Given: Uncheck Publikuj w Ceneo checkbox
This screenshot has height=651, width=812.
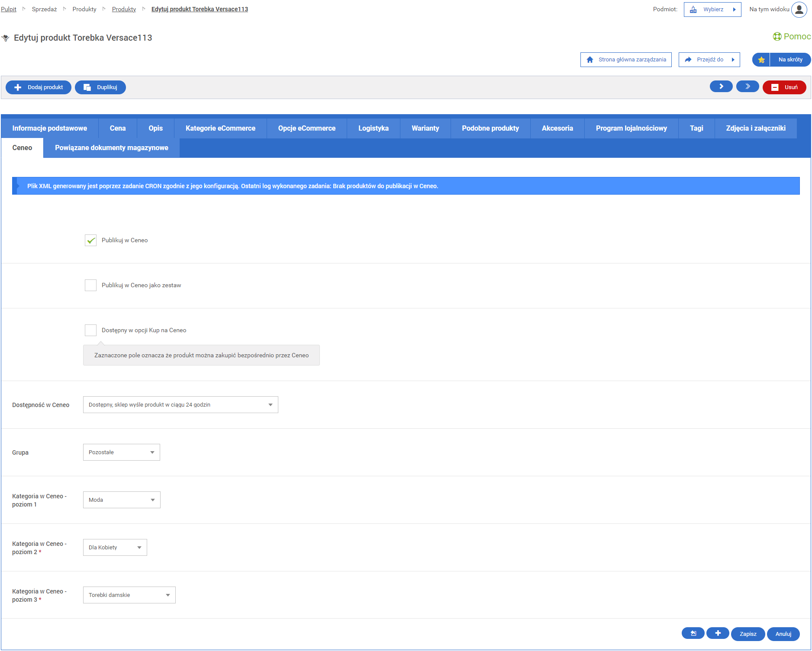Looking at the screenshot, I should click(x=90, y=241).
